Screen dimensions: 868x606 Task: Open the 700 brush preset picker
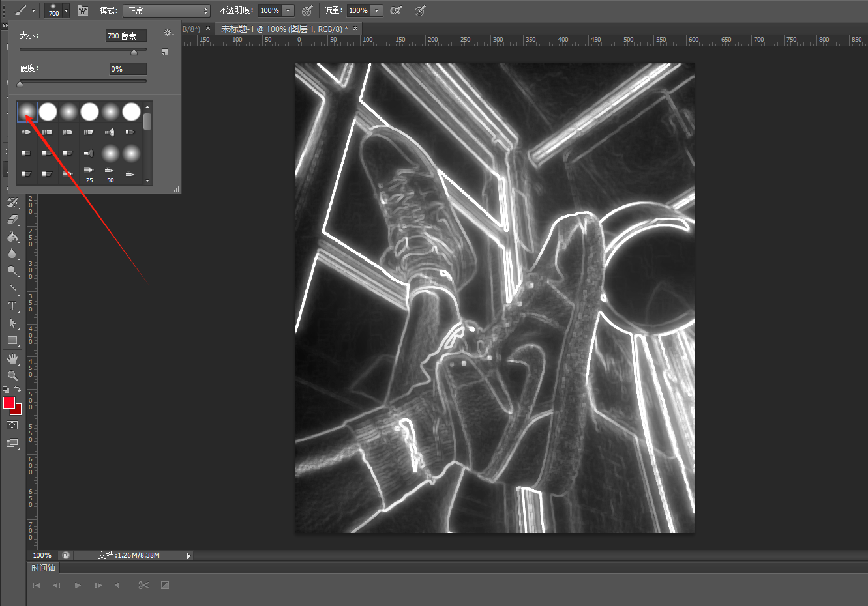[x=57, y=10]
